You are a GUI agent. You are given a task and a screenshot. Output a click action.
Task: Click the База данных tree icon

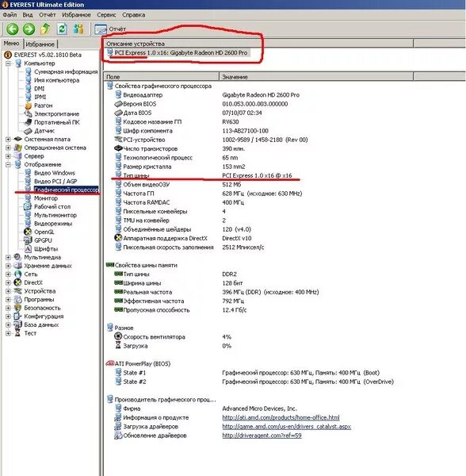(x=18, y=324)
